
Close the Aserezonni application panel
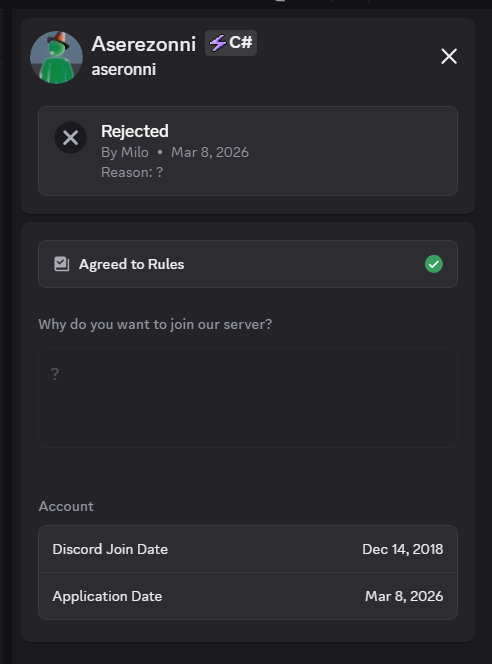coord(449,56)
